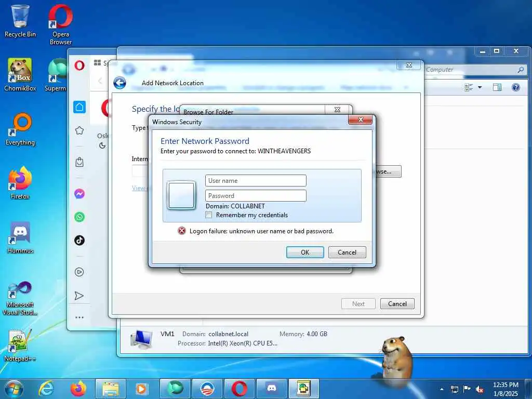Click 'collabnet.local' domain value in details pane
This screenshot has height=399, width=532.
coord(229,334)
